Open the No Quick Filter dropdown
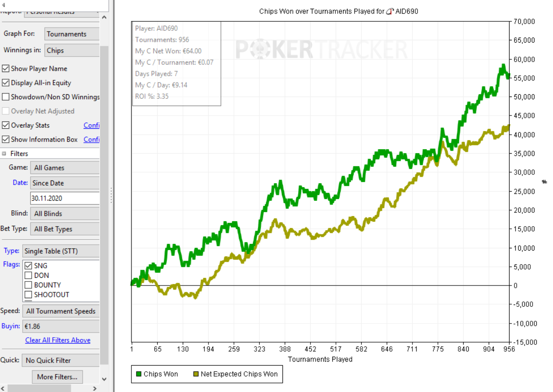553x392 pixels. [x=60, y=360]
